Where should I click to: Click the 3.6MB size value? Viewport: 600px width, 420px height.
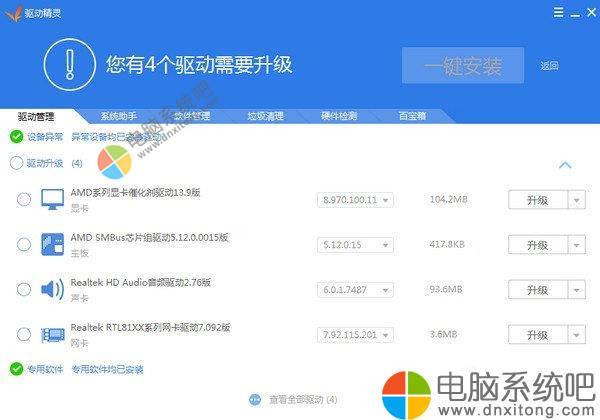tap(443, 334)
